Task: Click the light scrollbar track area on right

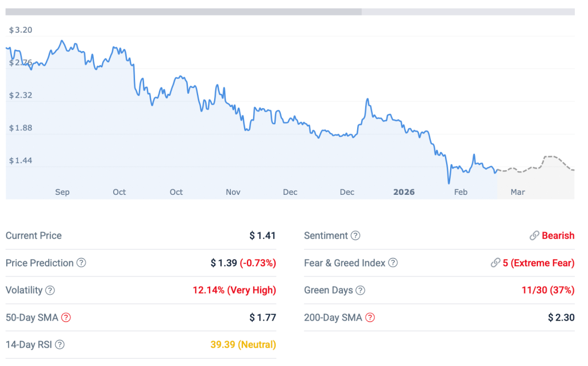Action: [468, 12]
